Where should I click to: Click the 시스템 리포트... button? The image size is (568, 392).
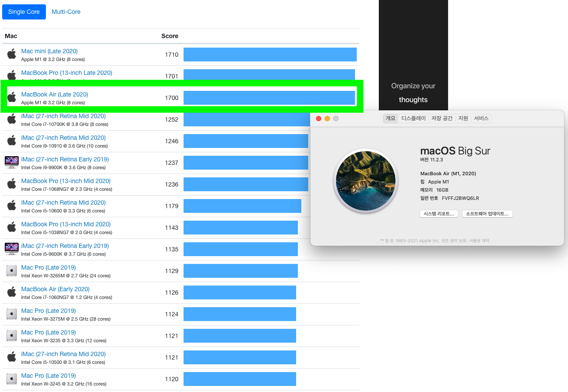tap(439, 214)
